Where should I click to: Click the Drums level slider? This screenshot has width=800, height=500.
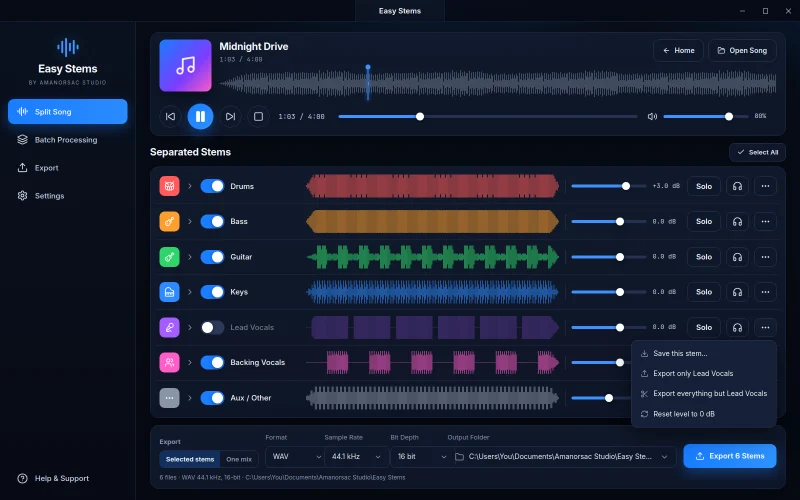point(608,186)
